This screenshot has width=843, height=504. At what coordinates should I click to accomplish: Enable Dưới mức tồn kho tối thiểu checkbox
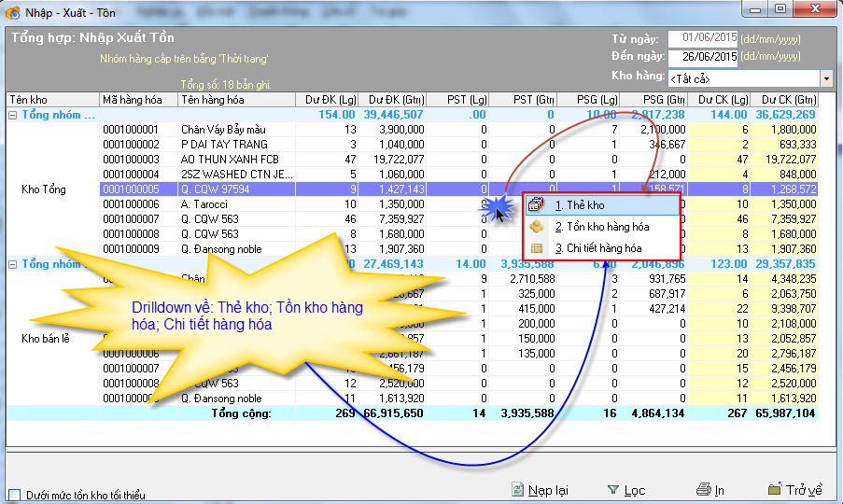14,495
